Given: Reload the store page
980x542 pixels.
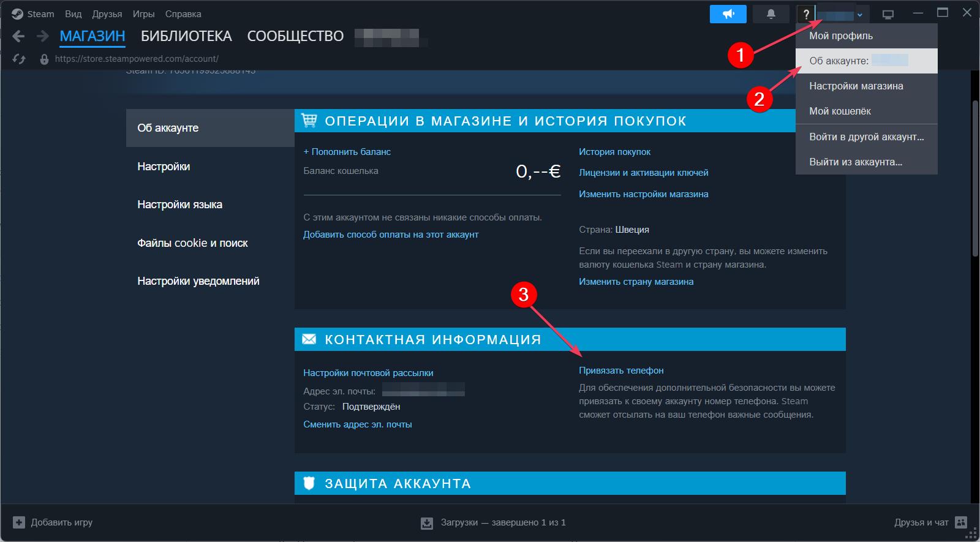Looking at the screenshot, I should [x=19, y=59].
